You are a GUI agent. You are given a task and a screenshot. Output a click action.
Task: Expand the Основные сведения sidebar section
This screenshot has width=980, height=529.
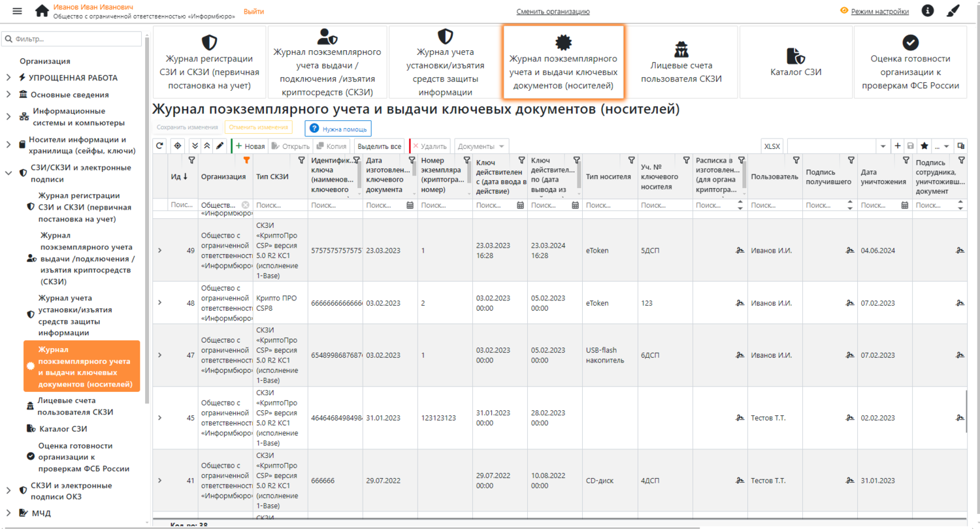point(8,95)
